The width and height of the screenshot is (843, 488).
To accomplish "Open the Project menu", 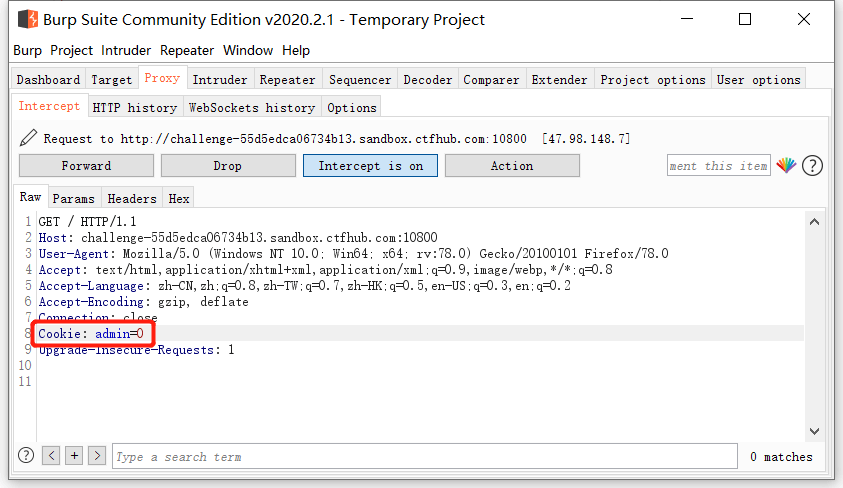I will coord(72,51).
